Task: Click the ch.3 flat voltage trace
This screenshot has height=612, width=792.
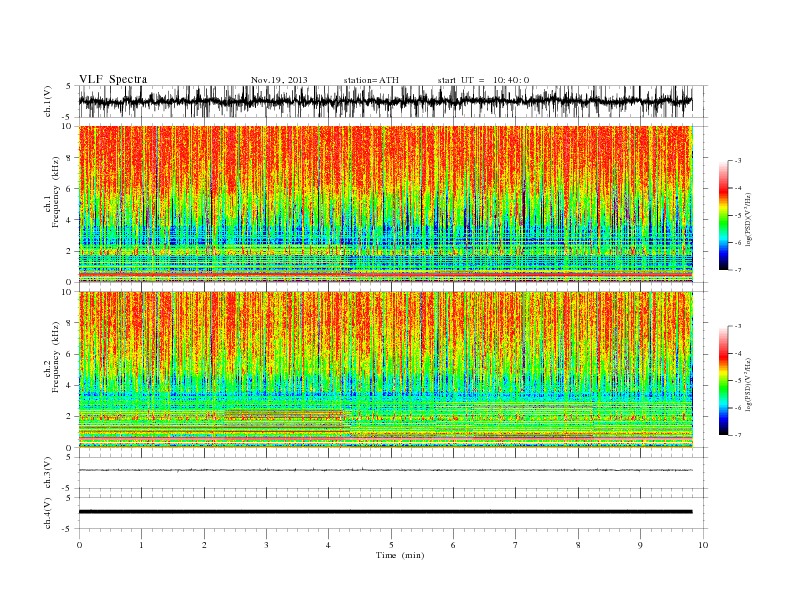Action: point(385,470)
